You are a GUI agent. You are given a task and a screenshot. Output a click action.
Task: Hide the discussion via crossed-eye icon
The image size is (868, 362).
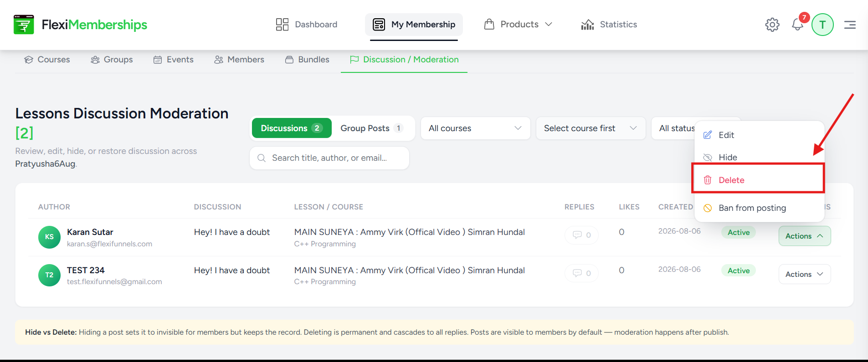(708, 157)
